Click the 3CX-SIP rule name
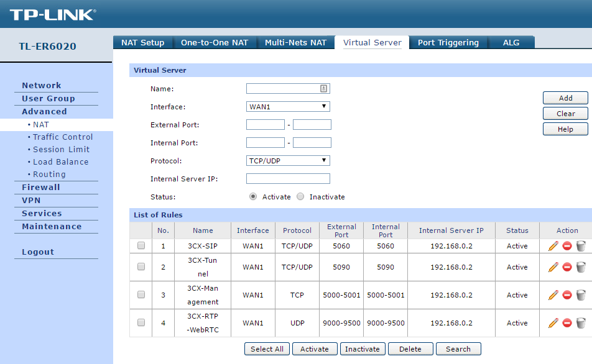The image size is (592, 364). 203,246
